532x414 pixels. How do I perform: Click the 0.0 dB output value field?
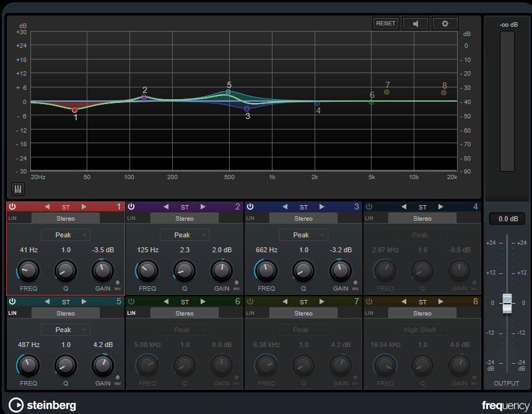pyautogui.click(x=508, y=219)
